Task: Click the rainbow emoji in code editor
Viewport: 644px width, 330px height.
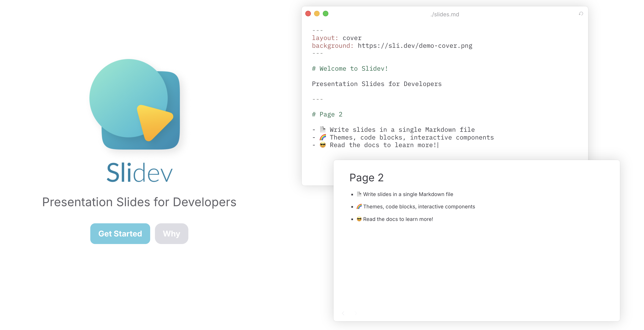Action: point(323,137)
